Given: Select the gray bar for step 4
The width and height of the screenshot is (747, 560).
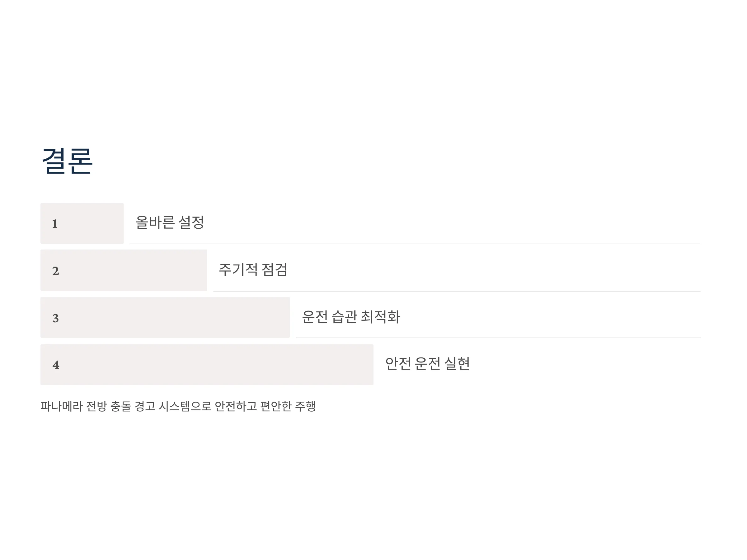Looking at the screenshot, I should 207,365.
